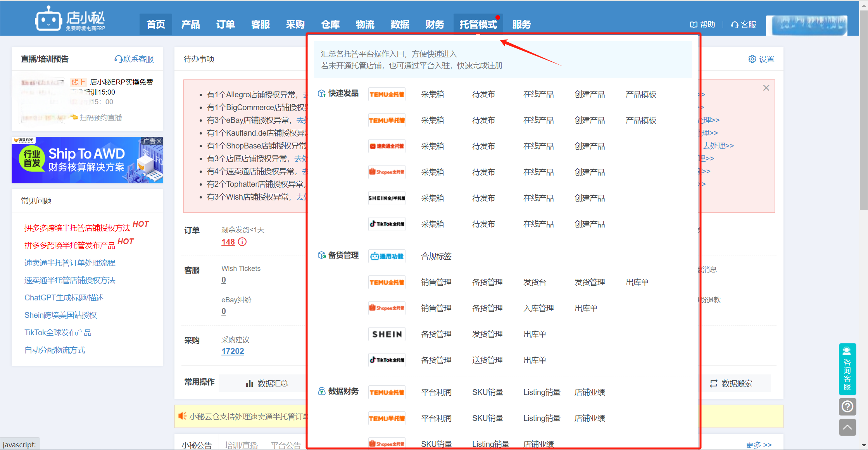Click the back-to-top arrow icon
This screenshot has width=868, height=450.
click(847, 428)
